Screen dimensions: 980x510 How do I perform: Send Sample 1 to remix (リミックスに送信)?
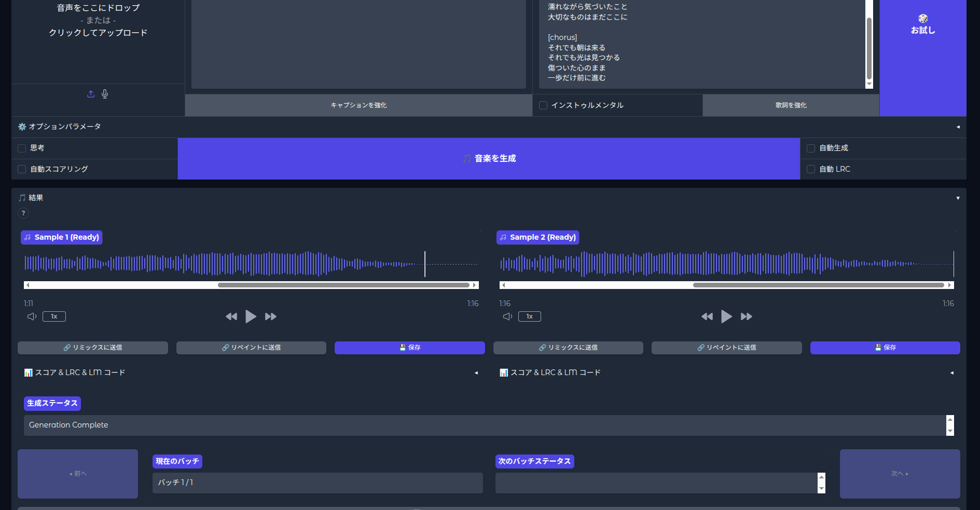[x=93, y=348]
